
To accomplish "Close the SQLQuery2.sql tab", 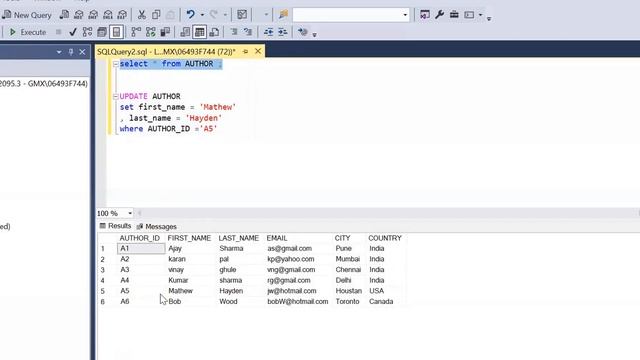I will 258,51.
